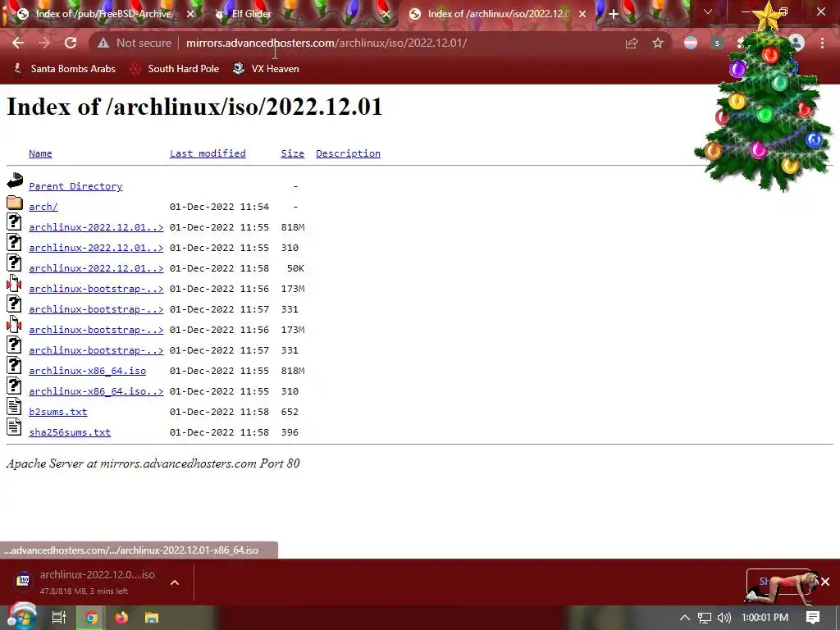Open the network status tray icon
Image resolution: width=840 pixels, height=630 pixels.
tap(705, 618)
